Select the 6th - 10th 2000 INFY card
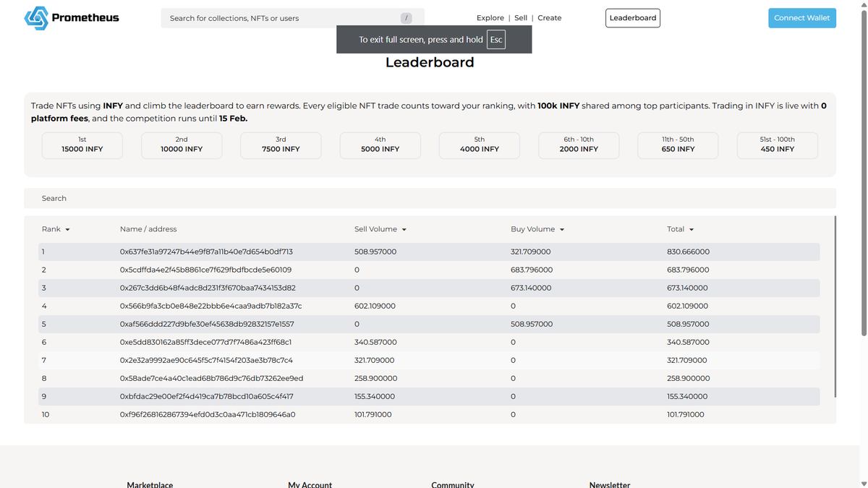Image resolution: width=868 pixels, height=488 pixels. (579, 145)
